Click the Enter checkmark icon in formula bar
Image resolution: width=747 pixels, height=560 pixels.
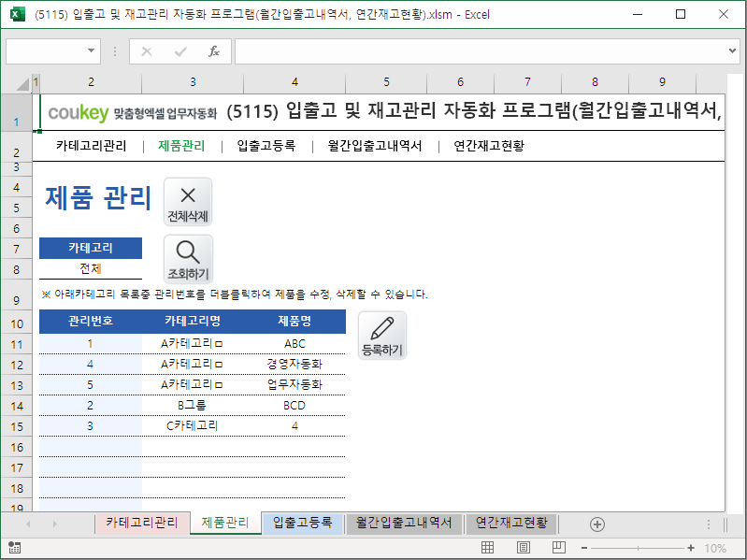[180, 51]
